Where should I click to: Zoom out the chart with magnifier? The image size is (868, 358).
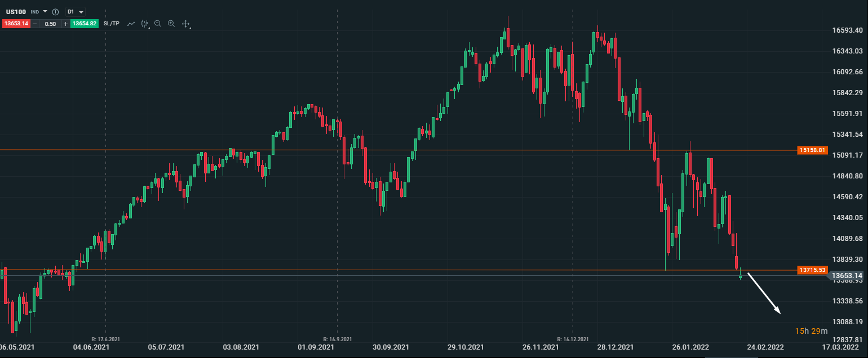158,24
